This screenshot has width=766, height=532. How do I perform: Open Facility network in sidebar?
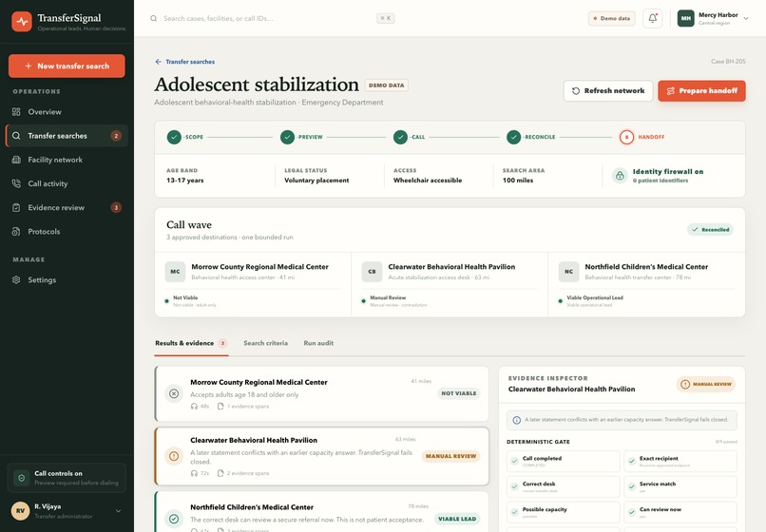click(x=67, y=160)
